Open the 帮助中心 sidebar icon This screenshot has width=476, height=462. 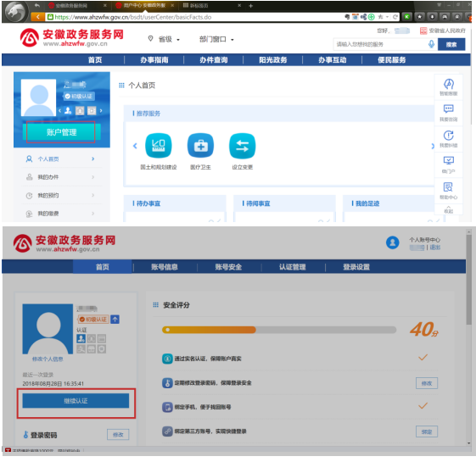tap(448, 191)
